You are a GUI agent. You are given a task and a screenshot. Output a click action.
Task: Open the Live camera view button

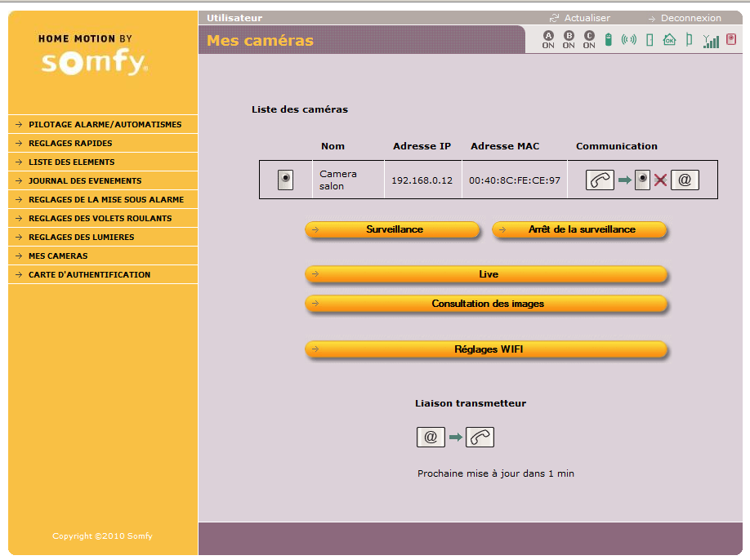click(x=487, y=274)
